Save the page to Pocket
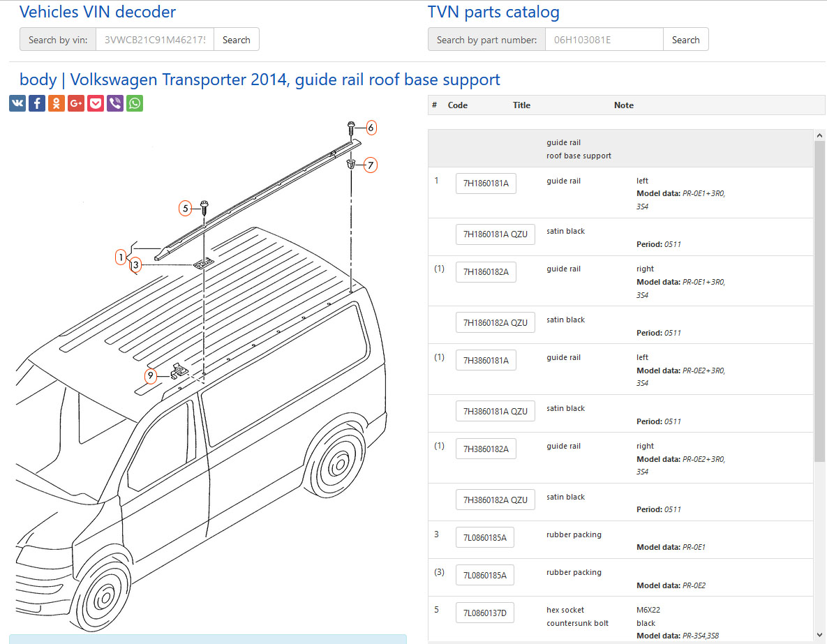This screenshot has width=827, height=644. click(96, 103)
